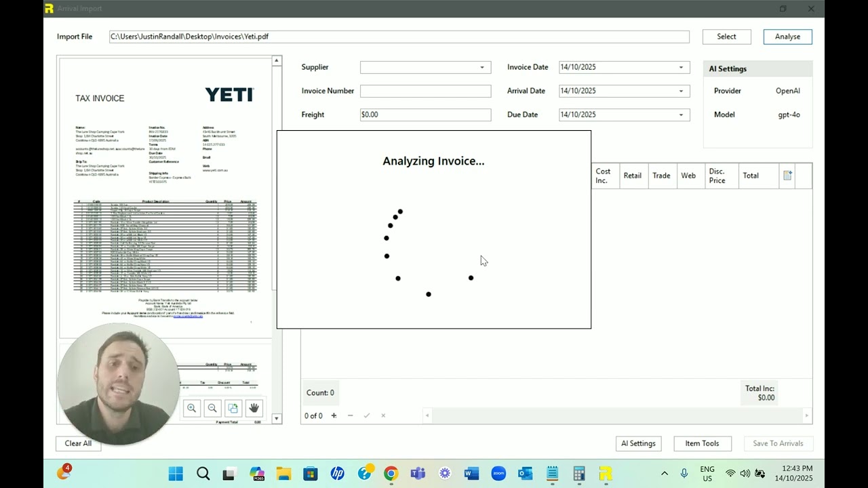Open the Supplier dropdown
The height and width of the screenshot is (488, 868).
click(482, 67)
